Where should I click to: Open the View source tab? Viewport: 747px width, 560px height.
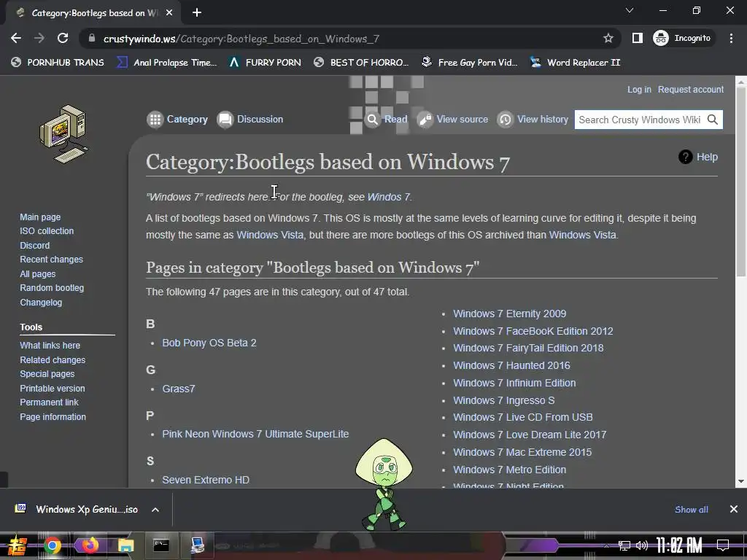point(452,119)
